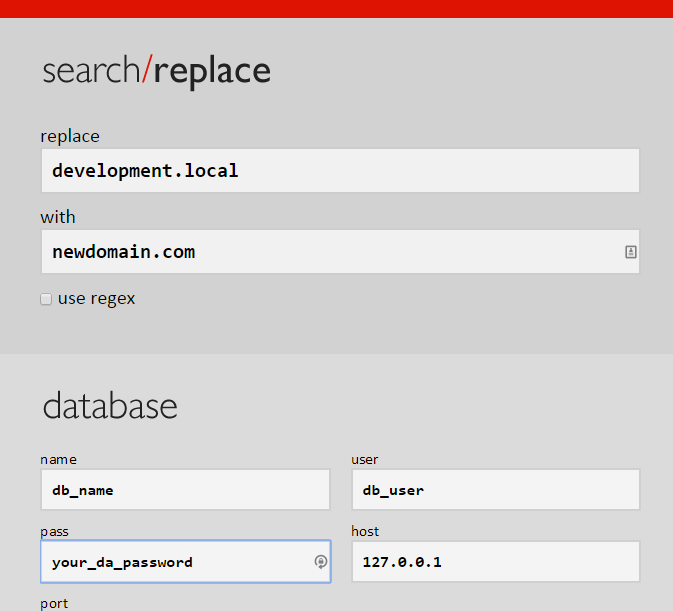
Task: Click the host field showing 127.0.0.1
Action: pos(496,562)
